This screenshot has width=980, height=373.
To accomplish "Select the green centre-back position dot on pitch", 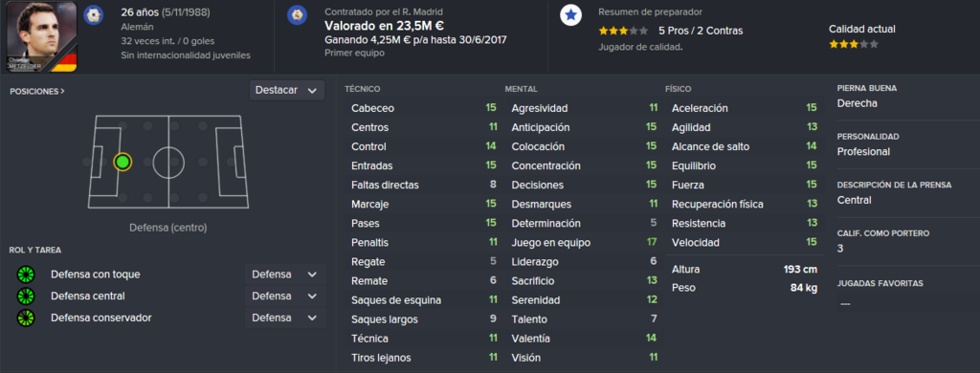I will [x=122, y=163].
